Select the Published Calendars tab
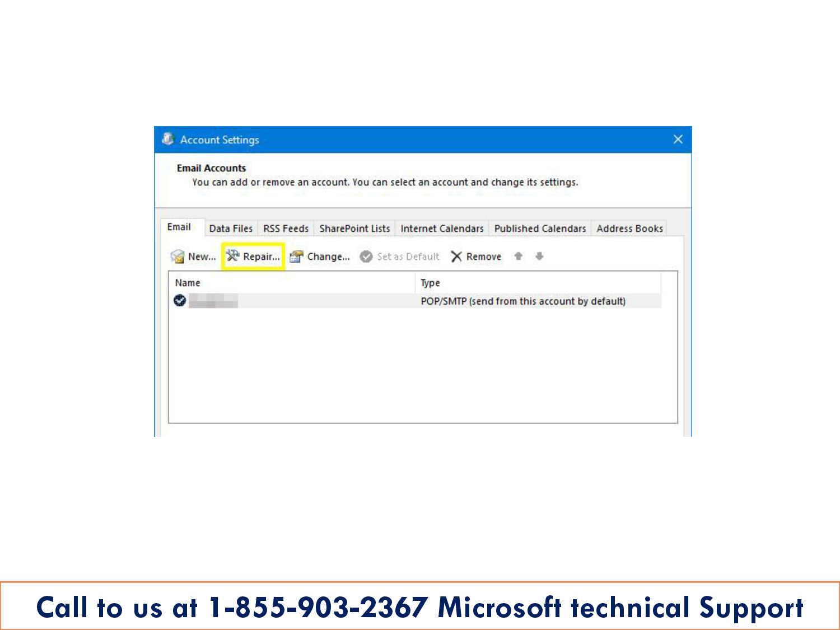The image size is (840, 630). click(540, 228)
